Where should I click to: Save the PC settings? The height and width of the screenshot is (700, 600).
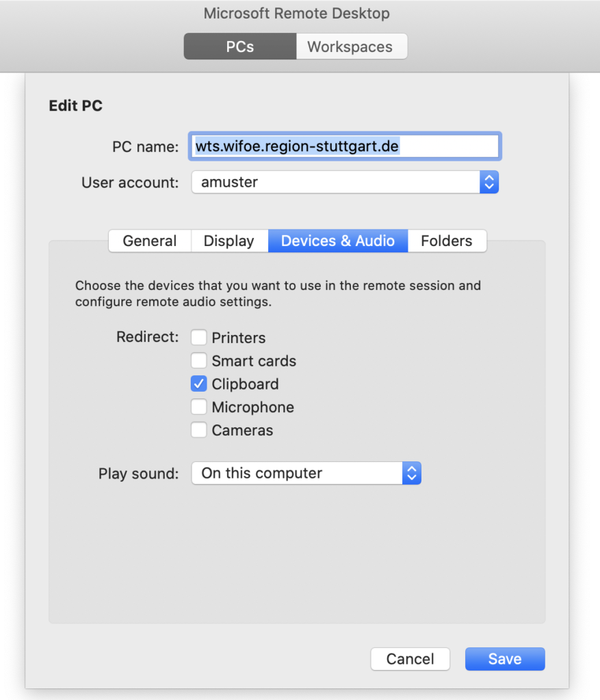pos(505,659)
